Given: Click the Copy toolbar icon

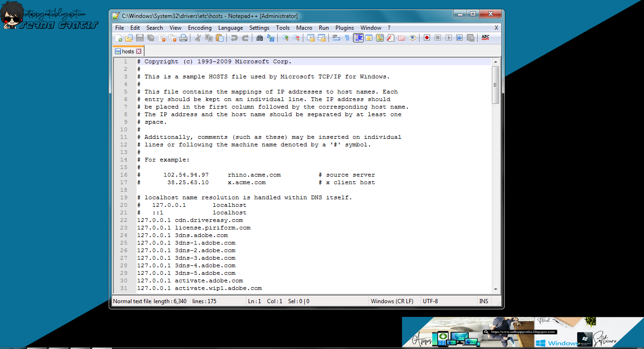Looking at the screenshot, I should (209, 38).
